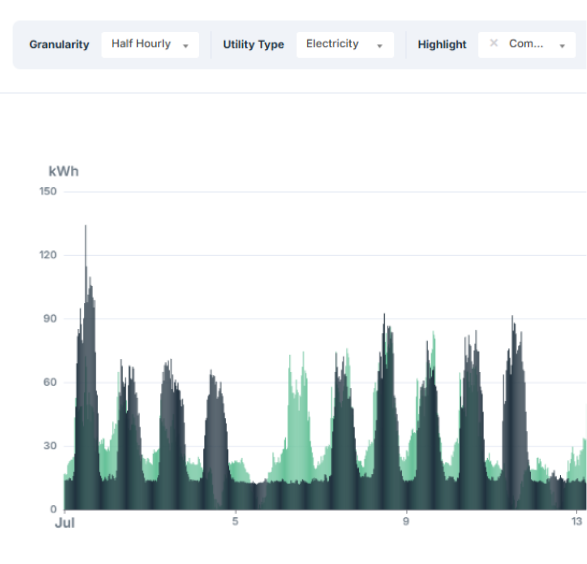Click the Half Hourly dropdown arrow
The height and width of the screenshot is (564, 587).
pos(186,46)
